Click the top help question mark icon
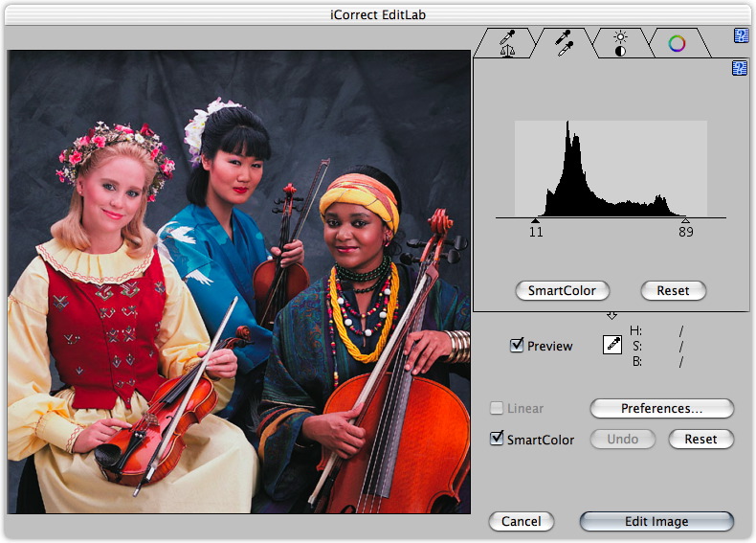 point(741,36)
